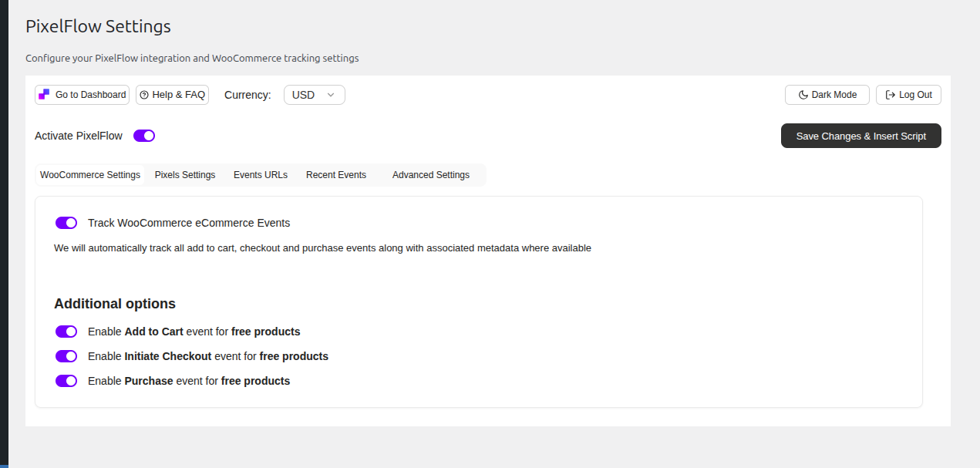Image resolution: width=980 pixels, height=468 pixels.
Task: Open the Help & FAQ page
Action: (x=172, y=94)
